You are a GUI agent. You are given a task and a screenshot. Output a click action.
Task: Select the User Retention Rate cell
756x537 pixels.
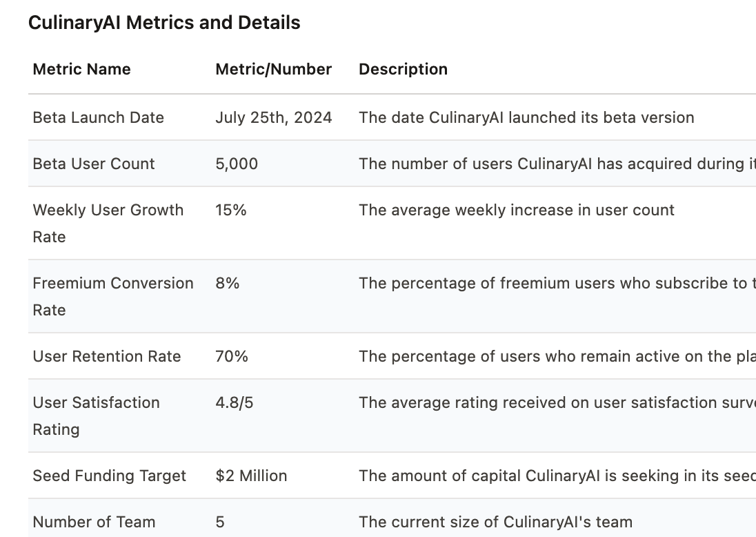(x=106, y=356)
